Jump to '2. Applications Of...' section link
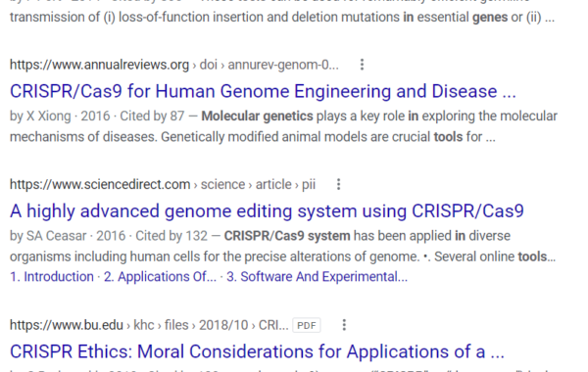This screenshot has height=372, width=588. click(x=160, y=276)
